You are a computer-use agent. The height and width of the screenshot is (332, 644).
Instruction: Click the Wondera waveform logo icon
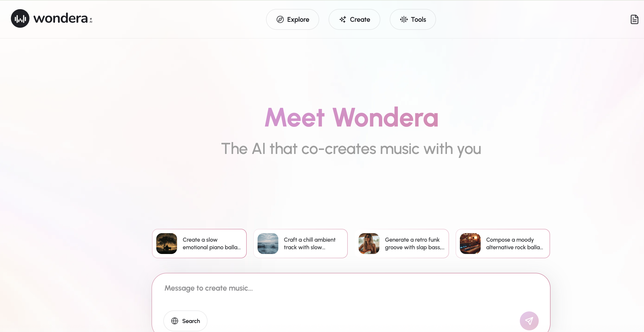(x=20, y=18)
